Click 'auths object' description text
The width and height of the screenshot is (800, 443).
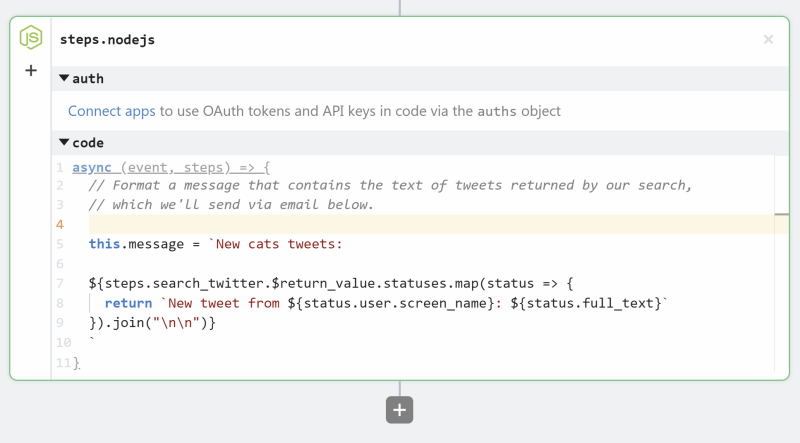519,111
